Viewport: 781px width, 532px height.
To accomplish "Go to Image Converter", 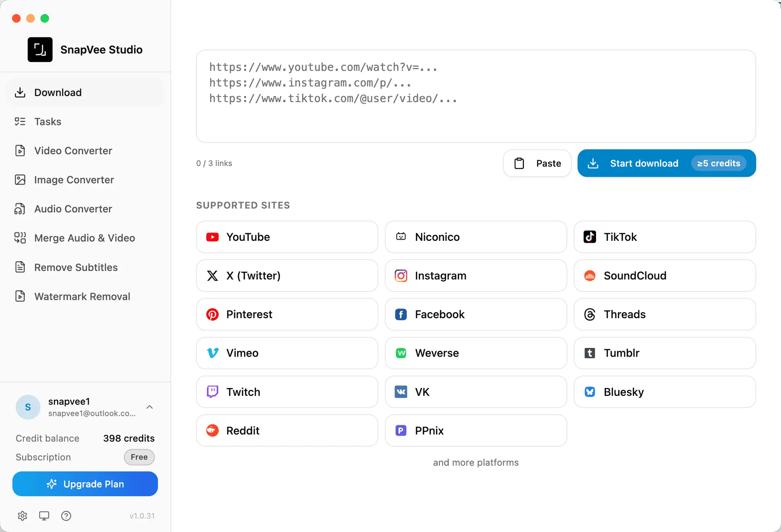I will point(85,180).
